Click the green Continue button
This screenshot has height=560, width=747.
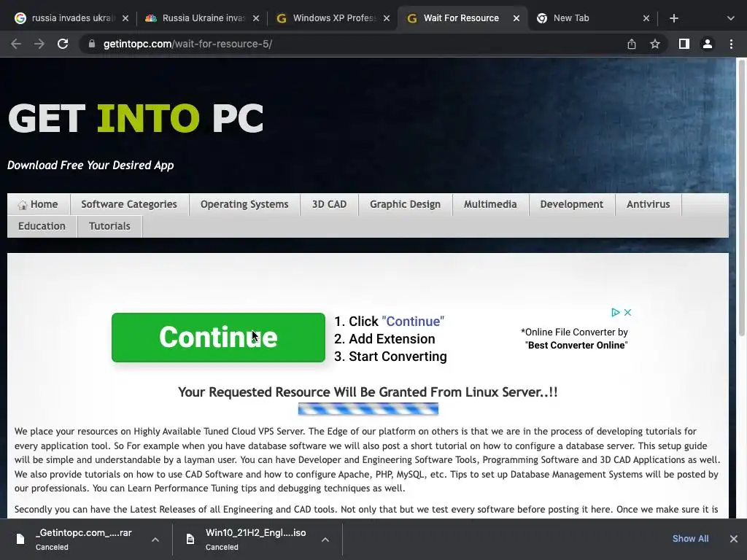(x=218, y=338)
